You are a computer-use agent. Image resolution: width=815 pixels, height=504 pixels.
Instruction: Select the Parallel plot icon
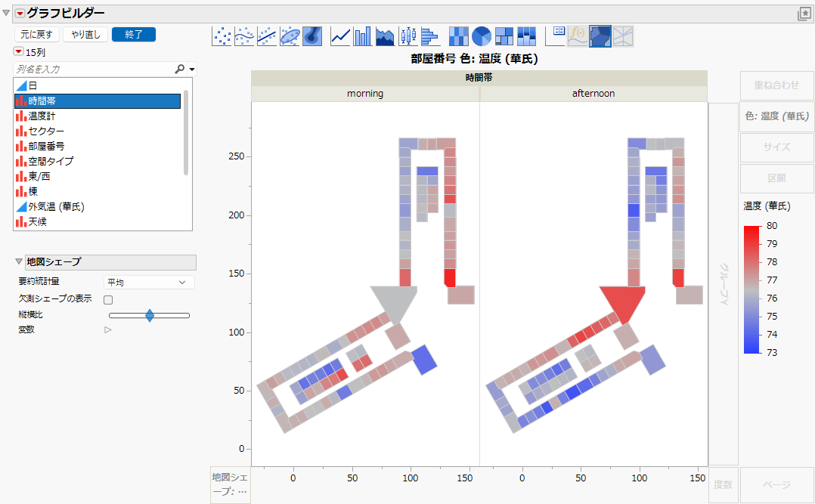point(623,36)
